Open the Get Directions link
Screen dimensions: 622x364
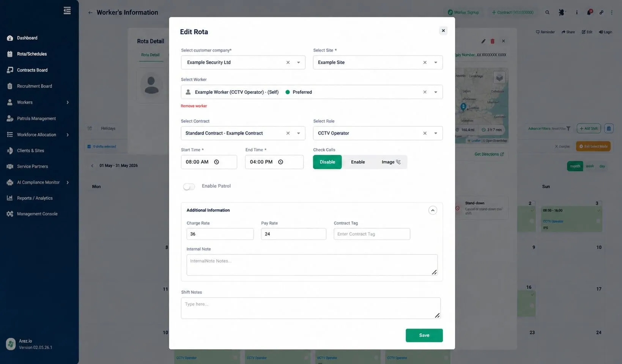tap(489, 154)
